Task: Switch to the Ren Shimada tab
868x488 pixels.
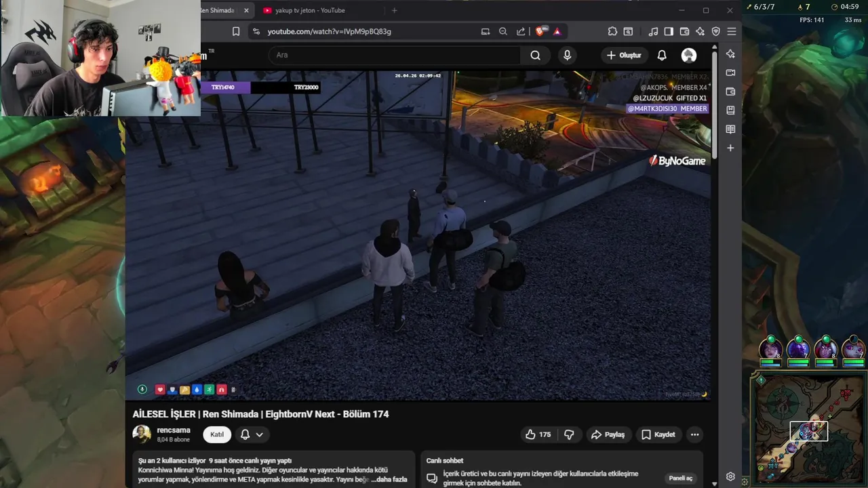Action: [x=218, y=10]
